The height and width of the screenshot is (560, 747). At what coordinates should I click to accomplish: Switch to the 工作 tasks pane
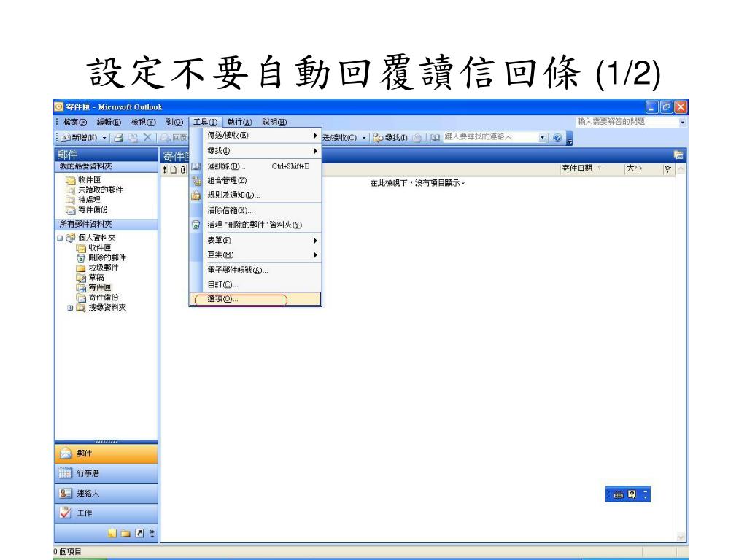(107, 513)
